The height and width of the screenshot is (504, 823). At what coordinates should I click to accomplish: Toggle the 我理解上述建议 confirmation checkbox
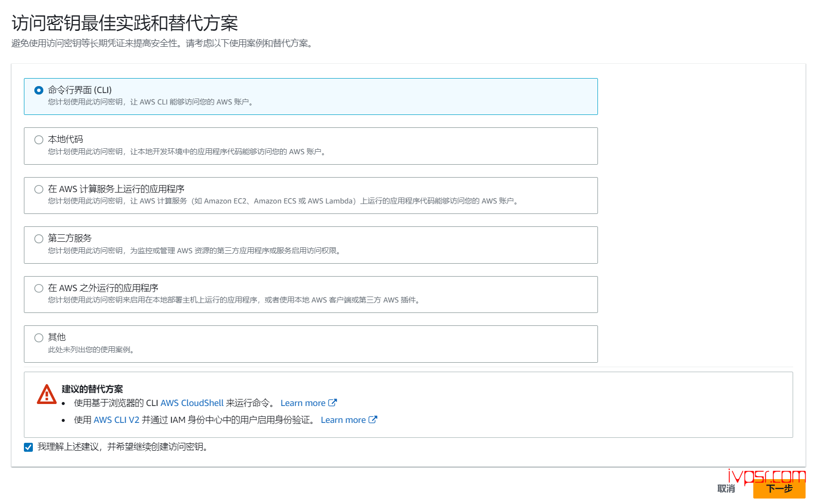[28, 447]
